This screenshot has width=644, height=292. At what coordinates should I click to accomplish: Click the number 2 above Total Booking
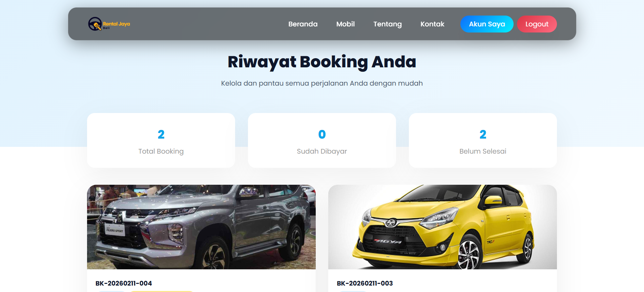pyautogui.click(x=161, y=134)
